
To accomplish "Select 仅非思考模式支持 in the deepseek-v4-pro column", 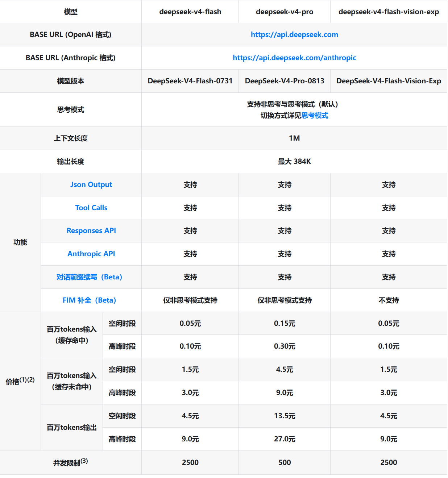I will [x=285, y=300].
